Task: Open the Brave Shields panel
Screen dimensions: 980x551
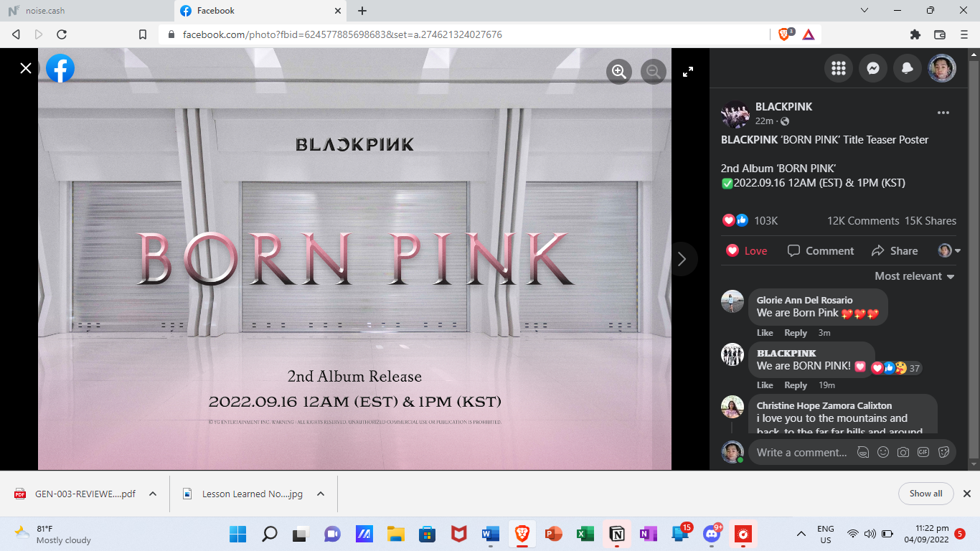Action: pyautogui.click(x=786, y=34)
